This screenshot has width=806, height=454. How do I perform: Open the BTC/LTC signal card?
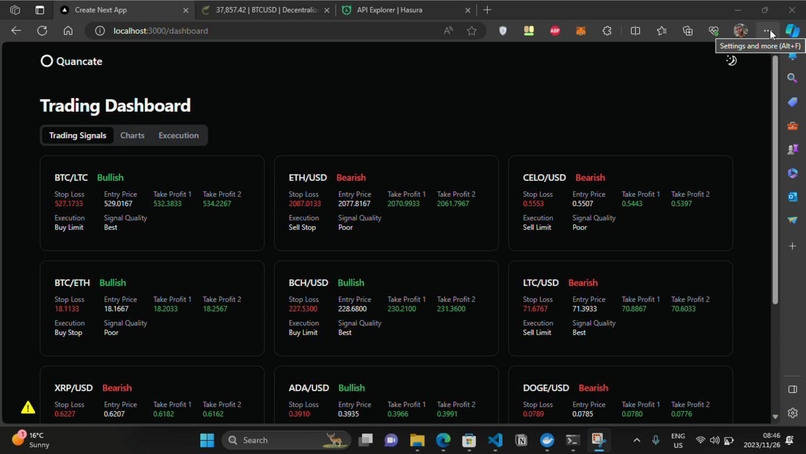click(x=152, y=203)
